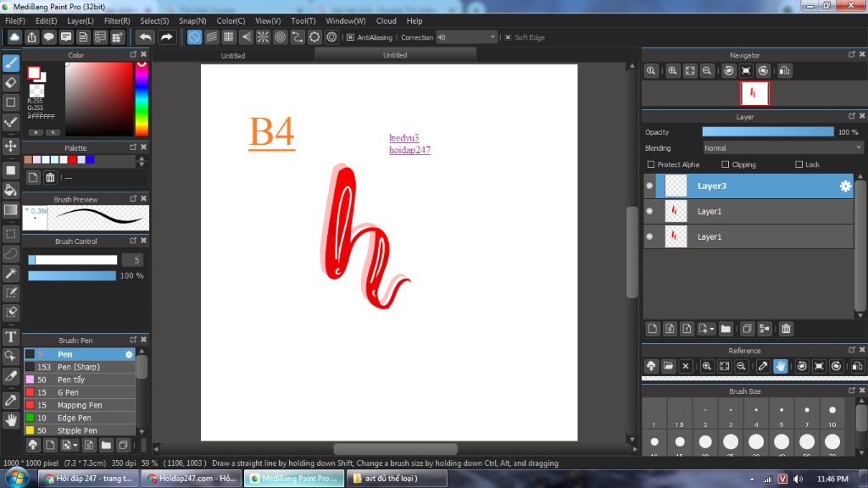Expand the add-layer dropdown arrow
The image size is (868, 488).
pos(712,329)
